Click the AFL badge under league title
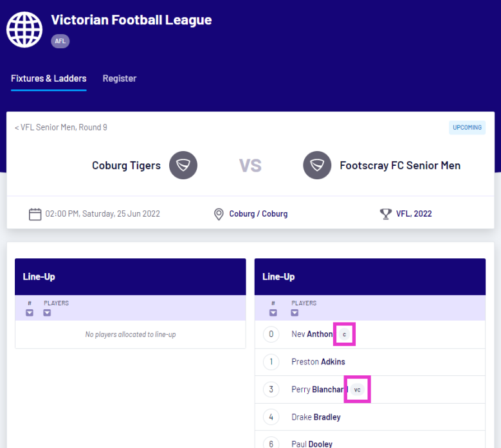The height and width of the screenshot is (448, 501). [x=60, y=41]
